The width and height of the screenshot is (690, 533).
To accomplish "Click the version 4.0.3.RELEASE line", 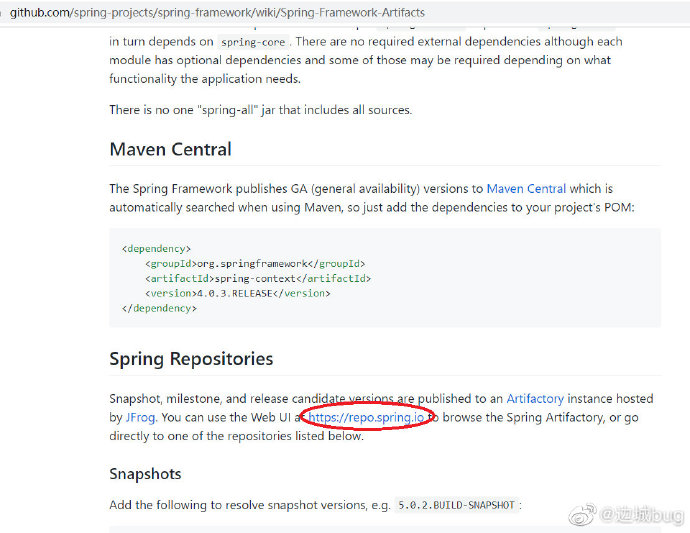I will click(x=238, y=293).
